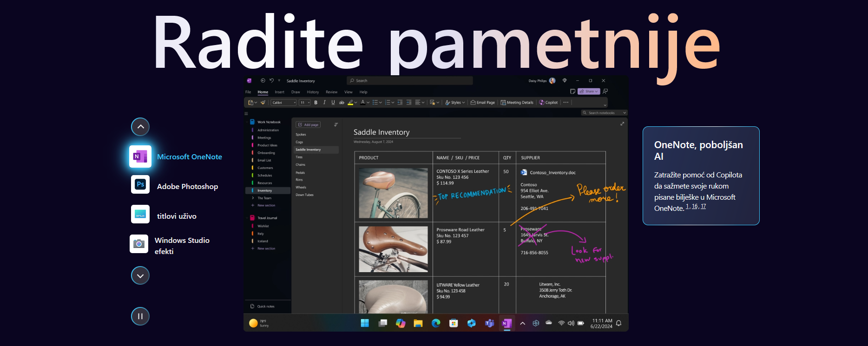The image size is (868, 346).
Task: Click the numbered list icon
Action: 388,103
